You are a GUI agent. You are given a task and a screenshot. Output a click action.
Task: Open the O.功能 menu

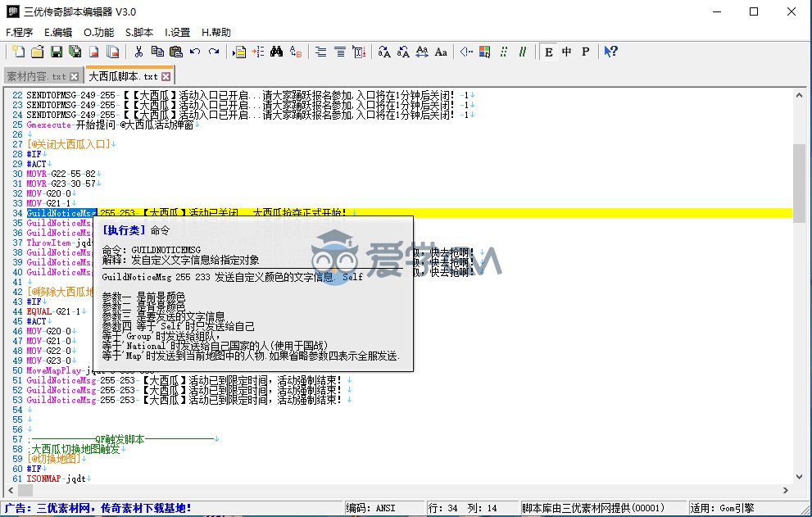point(99,32)
